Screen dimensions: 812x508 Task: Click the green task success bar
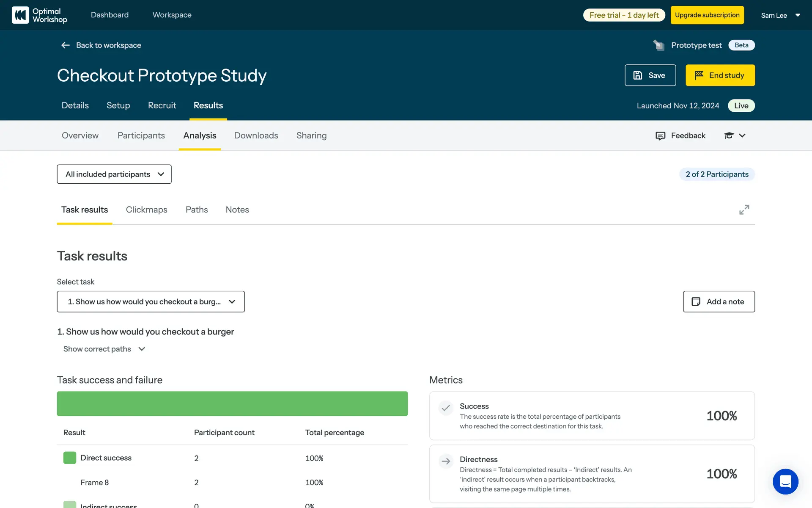tap(232, 403)
